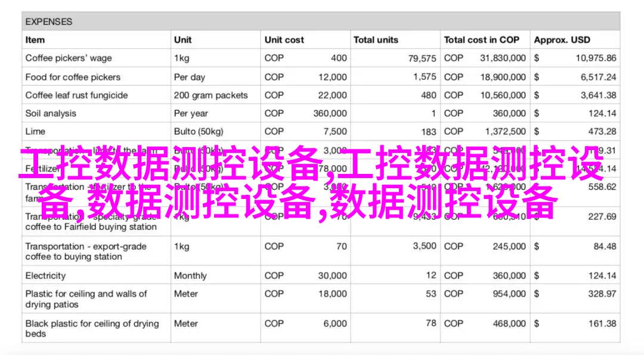Viewport: 644px width, 355px height.
Task: Click the Soil analysis USD amount 124.14
Action: coord(602,113)
